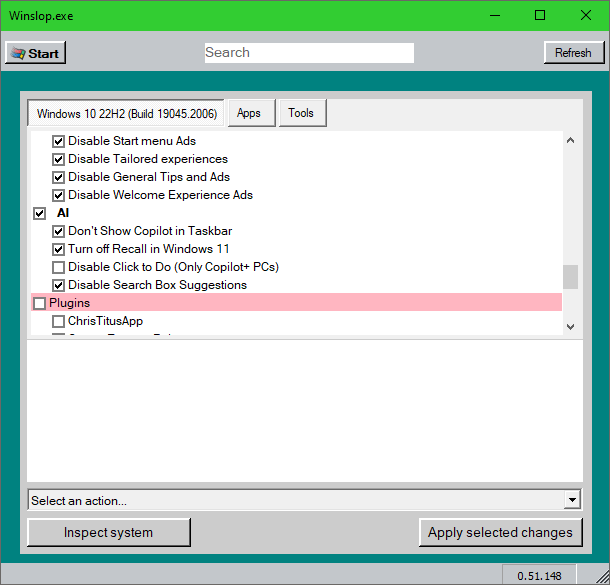Click the list scrollbar up arrow

pos(570,141)
